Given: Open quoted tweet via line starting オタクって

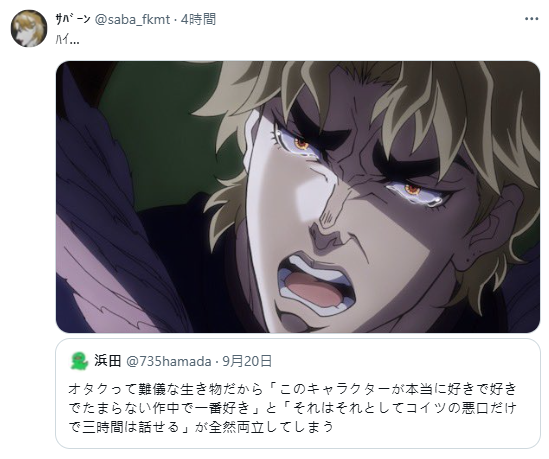Looking at the screenshot, I should (292, 389).
